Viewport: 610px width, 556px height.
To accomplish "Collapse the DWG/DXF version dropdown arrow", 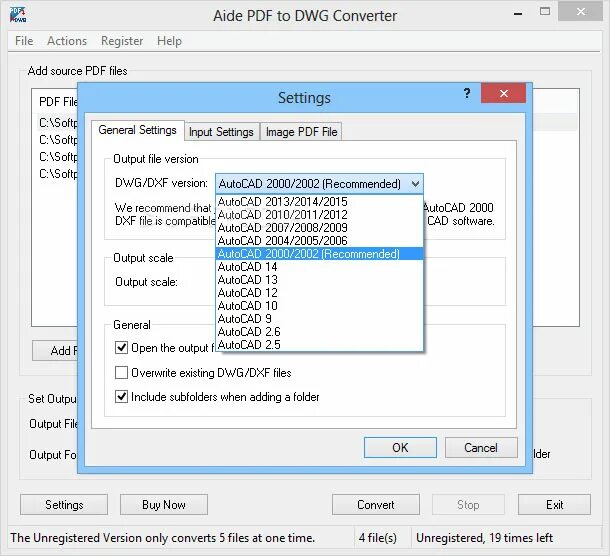I will 415,184.
